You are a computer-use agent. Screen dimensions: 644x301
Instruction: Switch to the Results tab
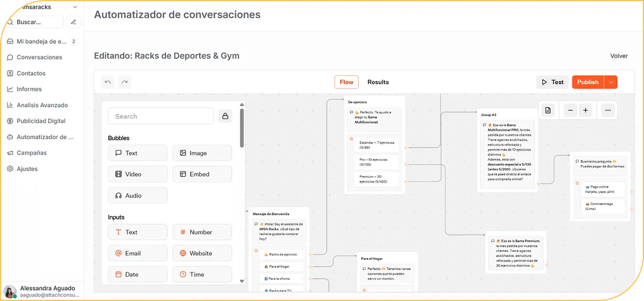(378, 82)
